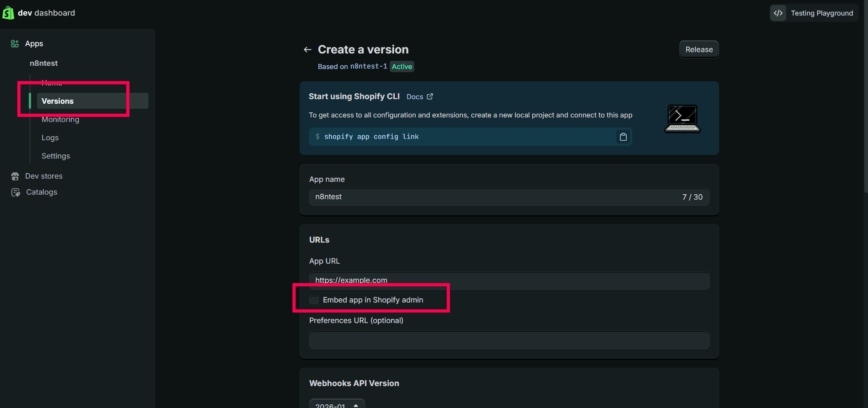Open Logs from the sidebar
This screenshot has height=408, width=868.
click(x=50, y=138)
